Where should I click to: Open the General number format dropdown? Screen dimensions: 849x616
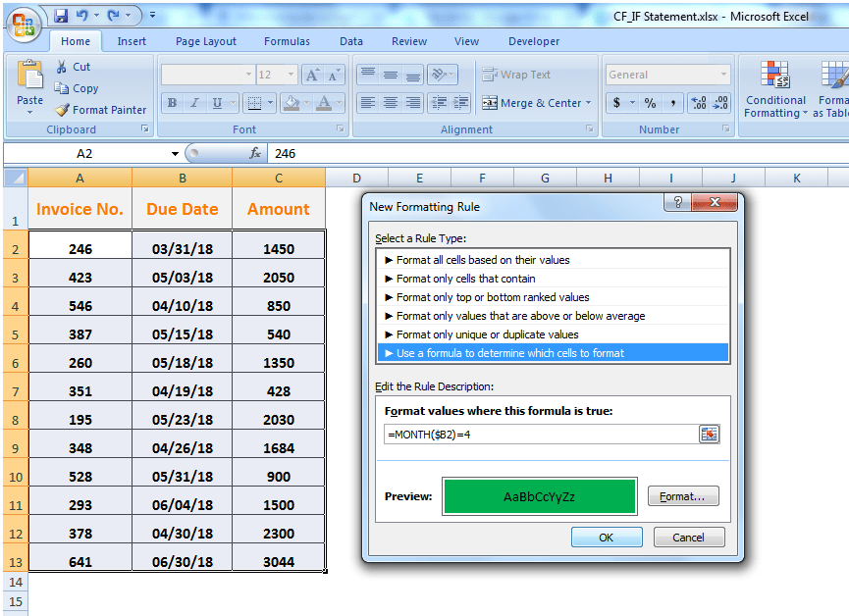click(724, 74)
